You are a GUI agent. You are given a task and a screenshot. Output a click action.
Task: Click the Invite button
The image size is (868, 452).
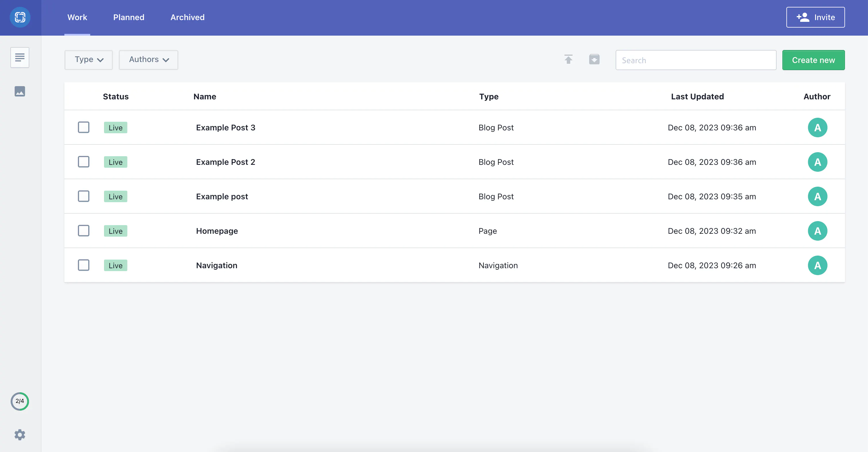(815, 17)
